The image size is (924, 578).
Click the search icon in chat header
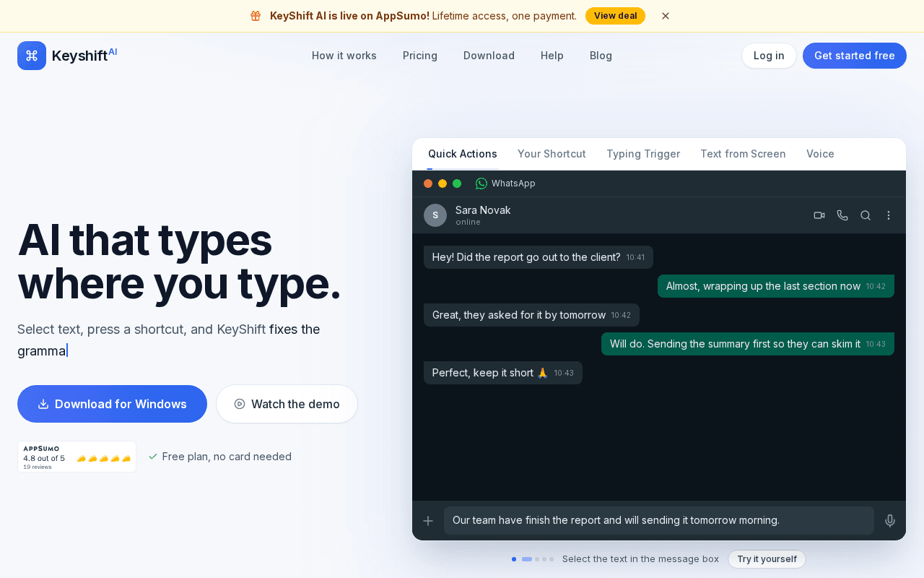click(866, 215)
